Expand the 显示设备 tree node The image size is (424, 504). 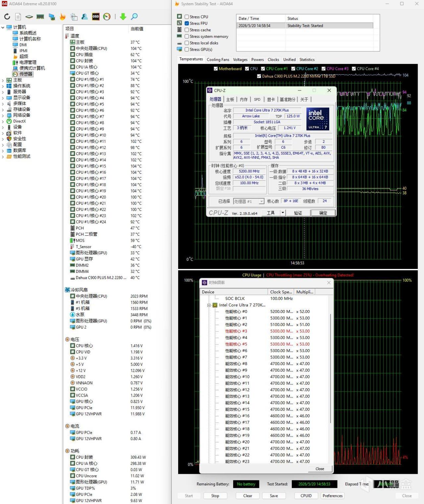tap(3, 97)
